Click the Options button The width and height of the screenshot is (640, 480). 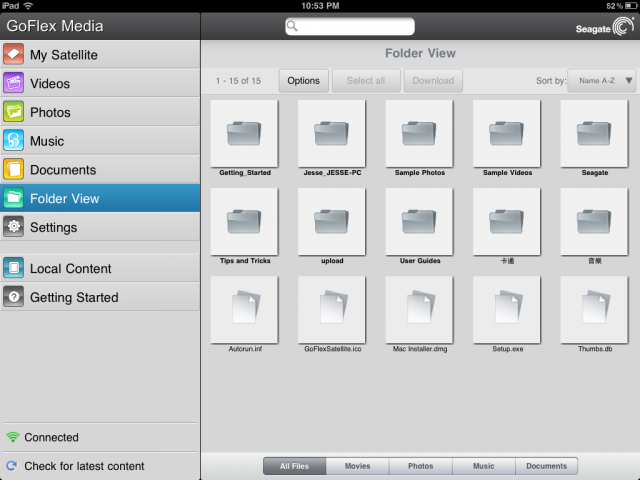(304, 81)
